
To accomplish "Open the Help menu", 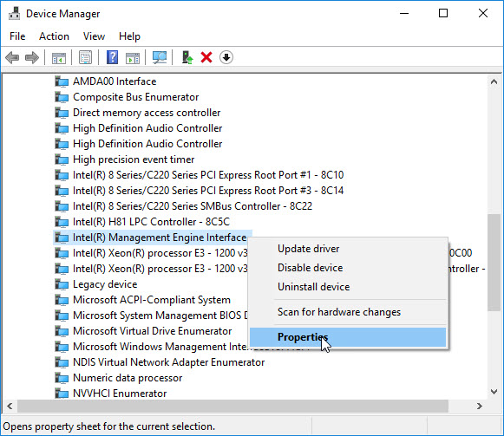I will point(129,36).
